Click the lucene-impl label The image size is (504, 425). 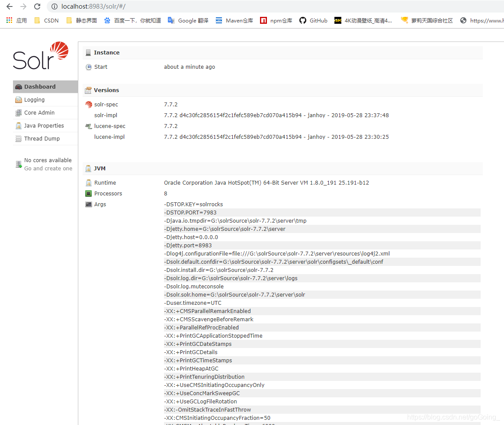click(109, 137)
